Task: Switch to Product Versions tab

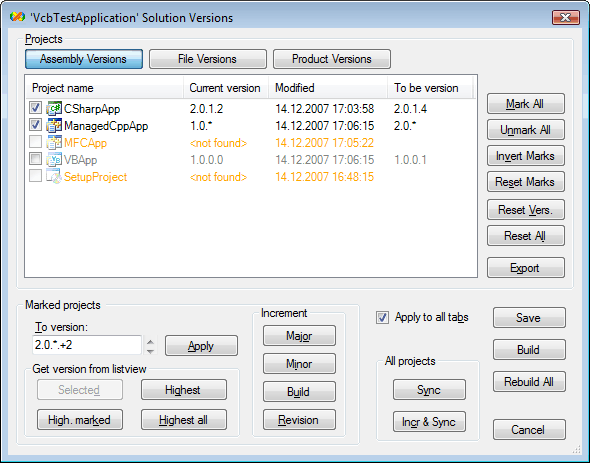Action: (332, 59)
